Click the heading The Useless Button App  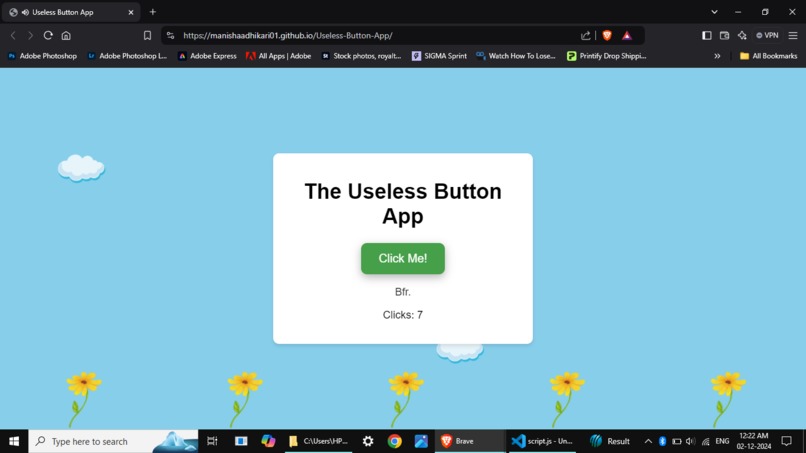point(403,204)
